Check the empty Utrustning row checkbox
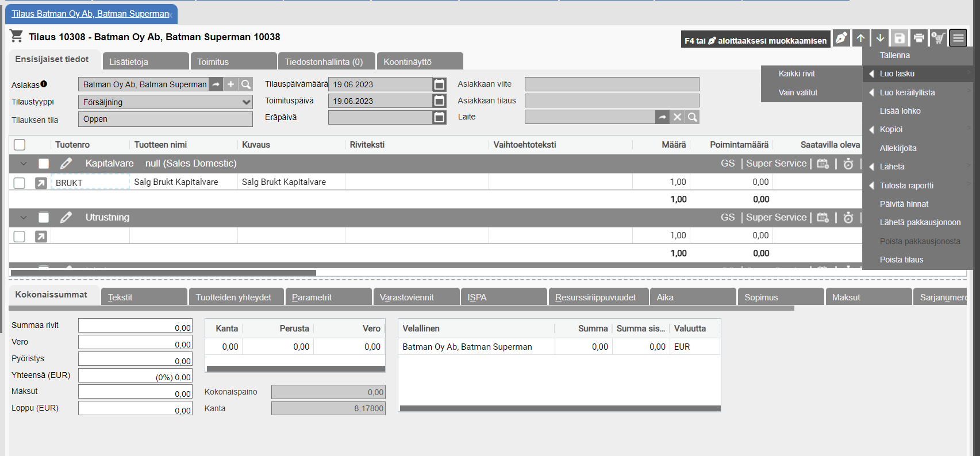 [x=20, y=237]
